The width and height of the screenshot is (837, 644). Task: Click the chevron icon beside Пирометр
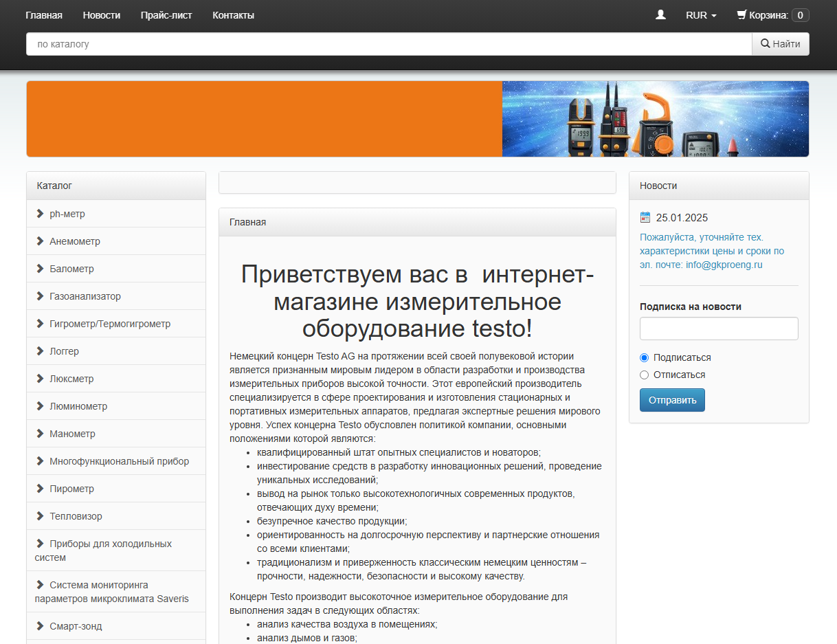click(x=40, y=489)
